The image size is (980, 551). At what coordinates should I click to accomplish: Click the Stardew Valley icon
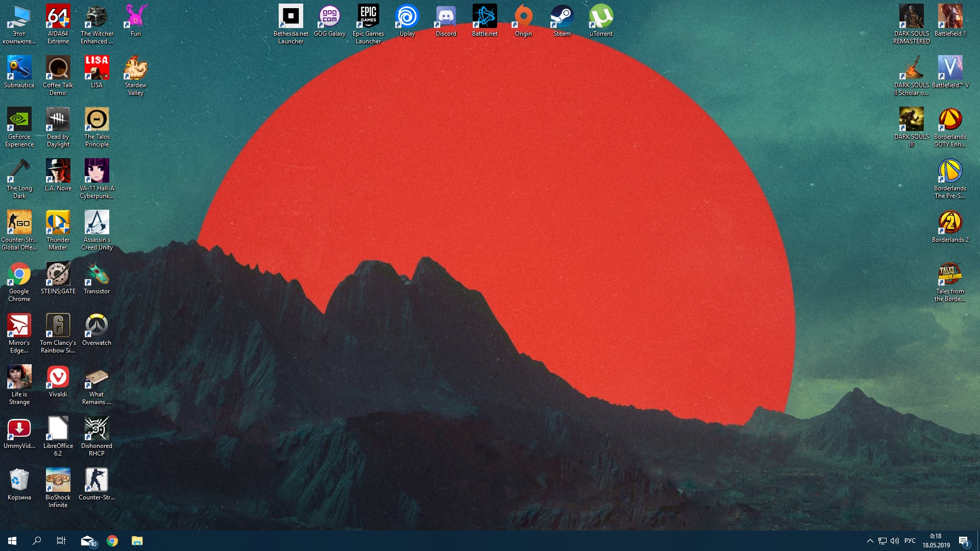point(135,76)
